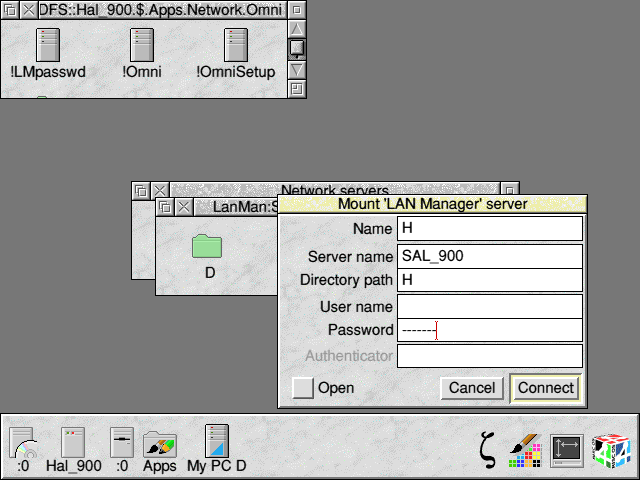This screenshot has width=640, height=480.
Task: Click the Network servers title bar
Action: click(x=335, y=189)
